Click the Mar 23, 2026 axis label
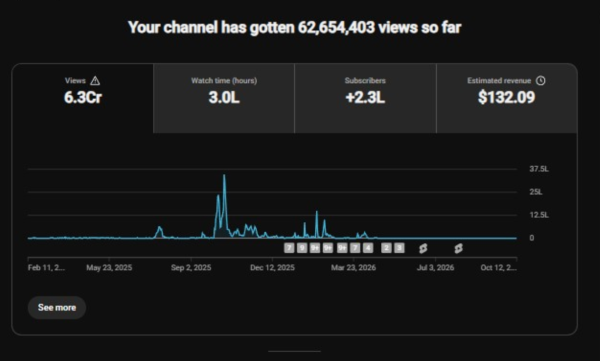The image size is (600, 361). (x=353, y=268)
